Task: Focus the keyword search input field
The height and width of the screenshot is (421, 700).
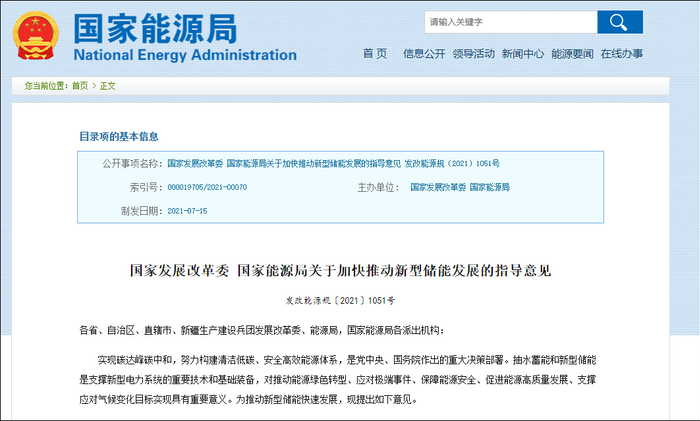Action: tap(511, 22)
